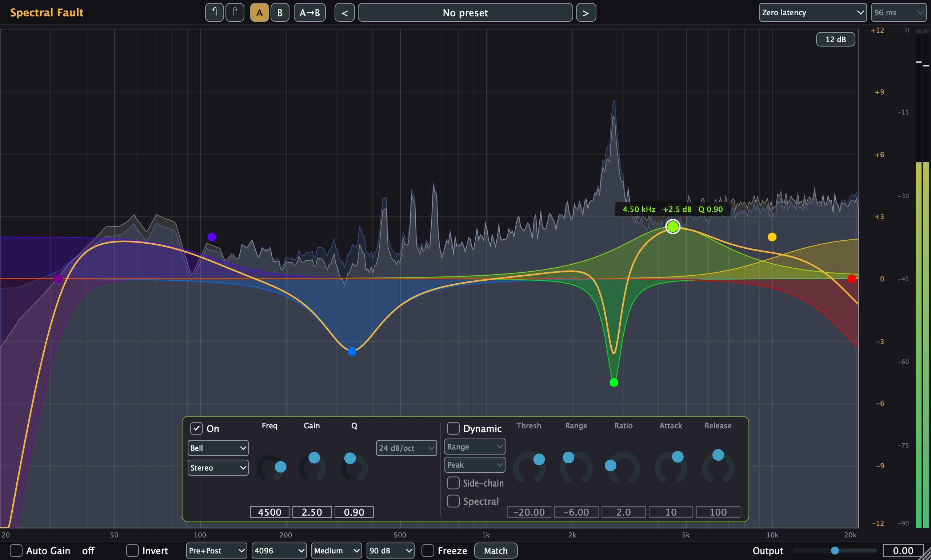This screenshot has width=931, height=560.
Task: Open the Pre+Post analyzer dropdown
Action: (x=217, y=551)
